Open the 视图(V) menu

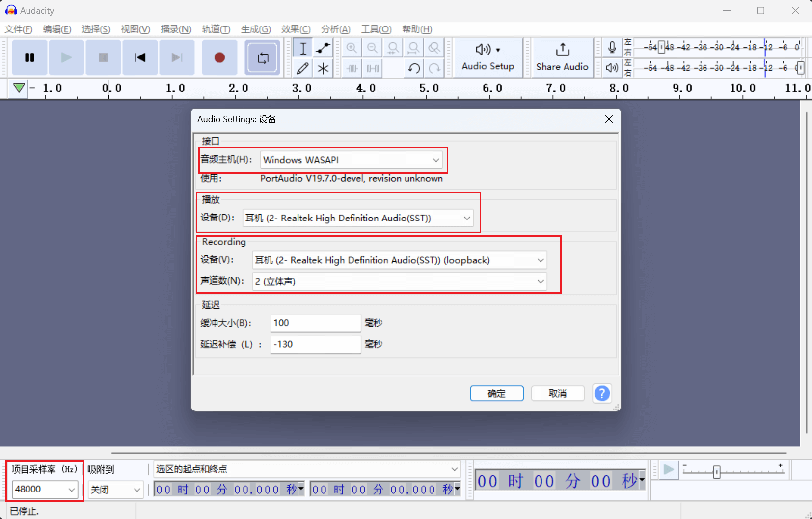click(135, 29)
